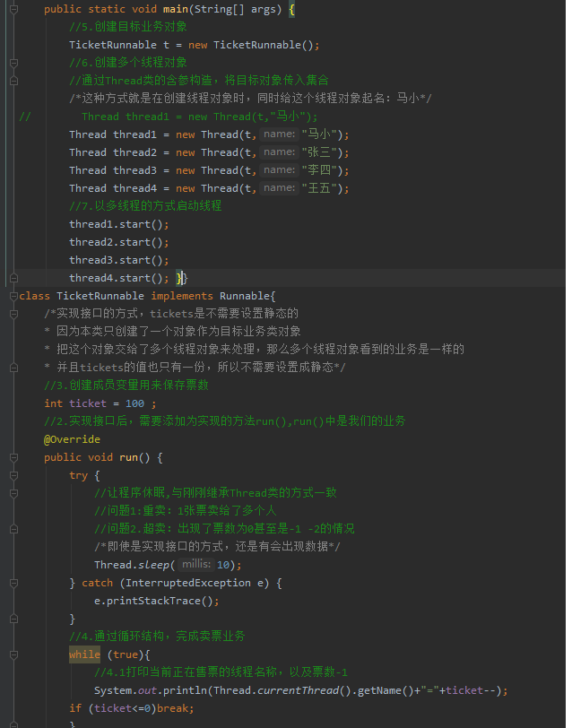Click comment //5.创建目标业务对象
The image size is (572, 728).
(128, 27)
